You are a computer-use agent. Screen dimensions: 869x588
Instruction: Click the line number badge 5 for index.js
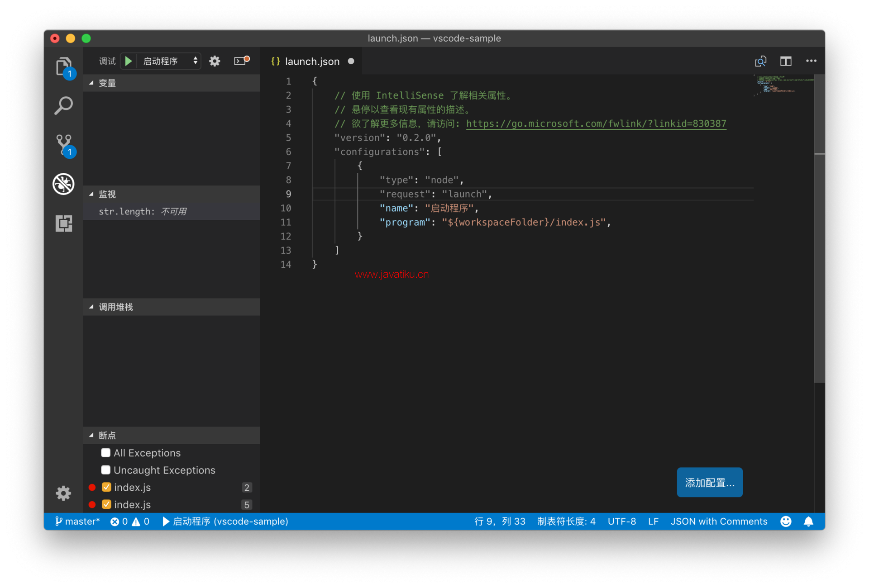(247, 504)
